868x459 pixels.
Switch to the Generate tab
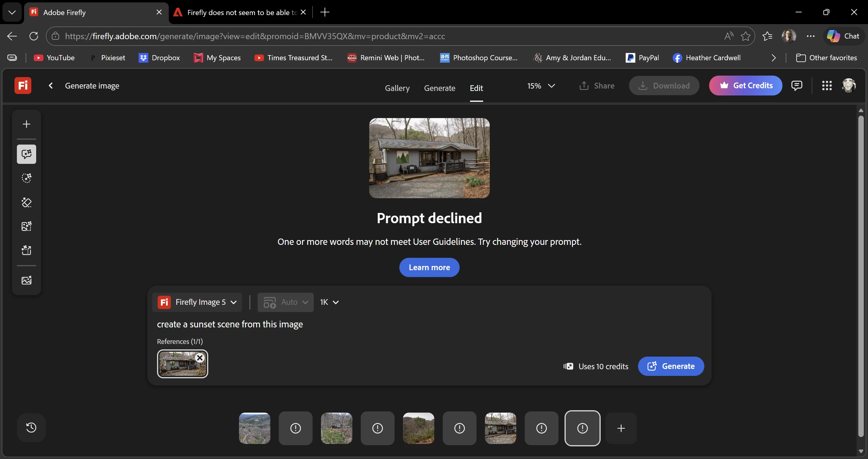(x=439, y=88)
